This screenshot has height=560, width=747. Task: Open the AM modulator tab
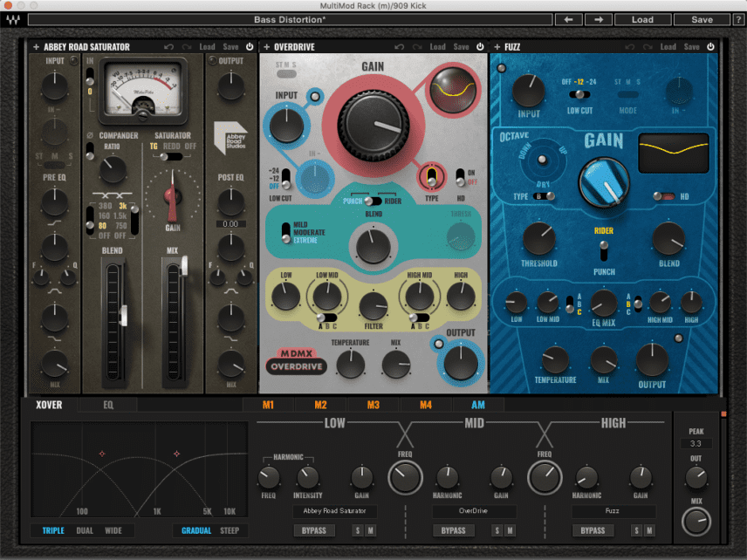point(478,405)
